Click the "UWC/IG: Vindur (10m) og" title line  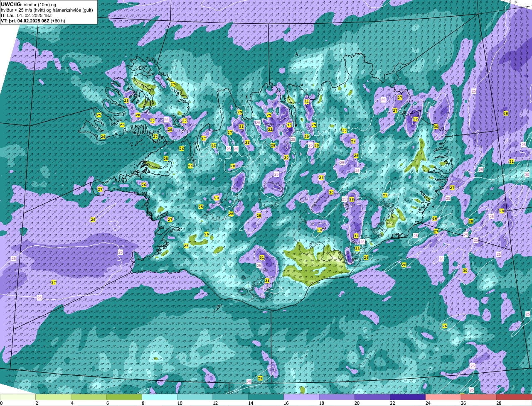pos(29,4)
